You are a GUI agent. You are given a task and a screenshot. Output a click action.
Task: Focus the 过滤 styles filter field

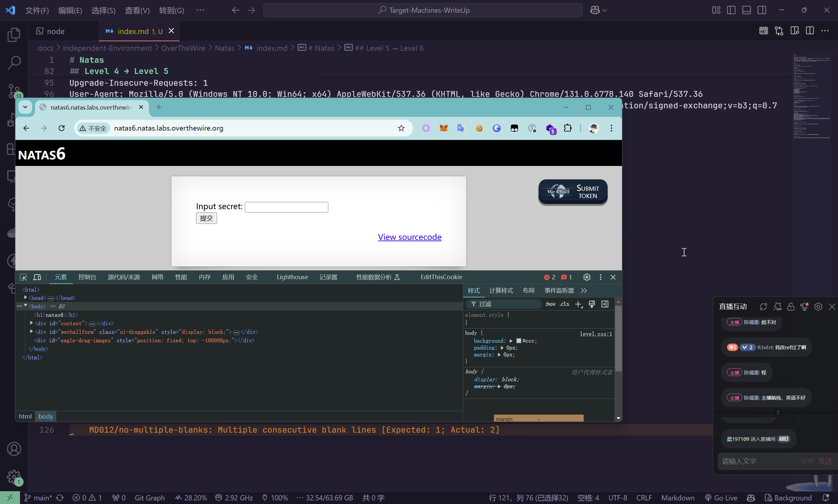tap(503, 304)
